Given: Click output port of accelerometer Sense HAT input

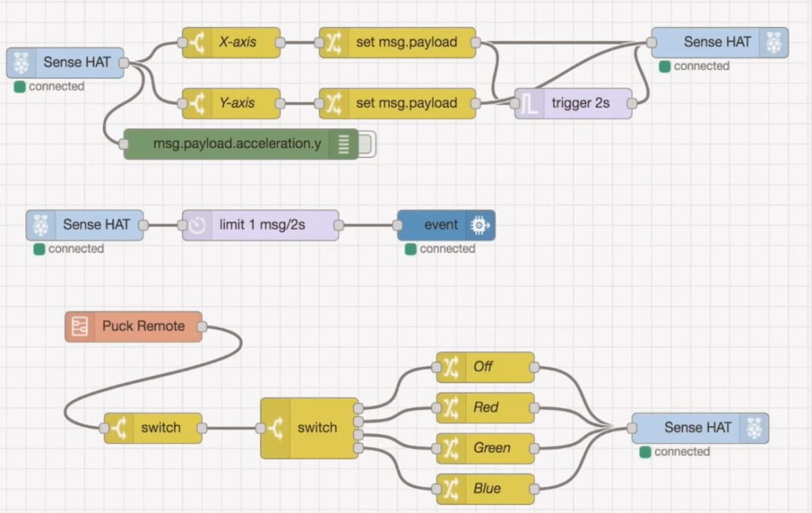Looking at the screenshot, I should 124,62.
